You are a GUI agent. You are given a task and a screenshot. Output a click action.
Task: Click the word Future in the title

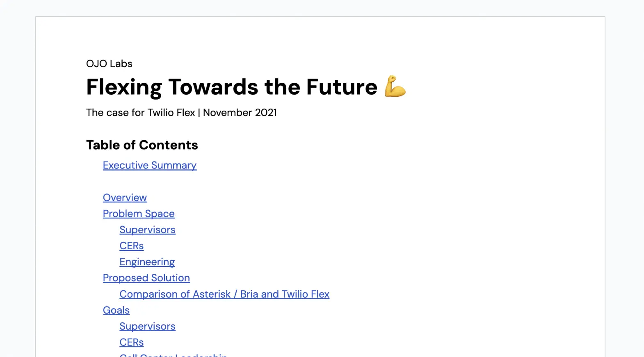(342, 87)
